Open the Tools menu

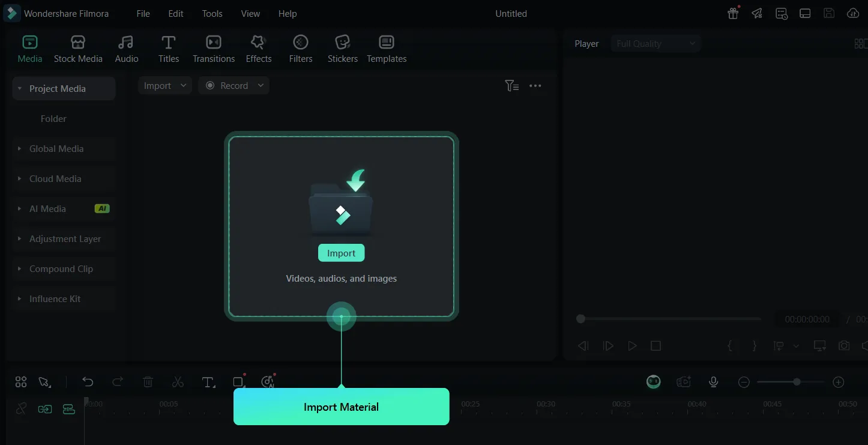pos(212,13)
